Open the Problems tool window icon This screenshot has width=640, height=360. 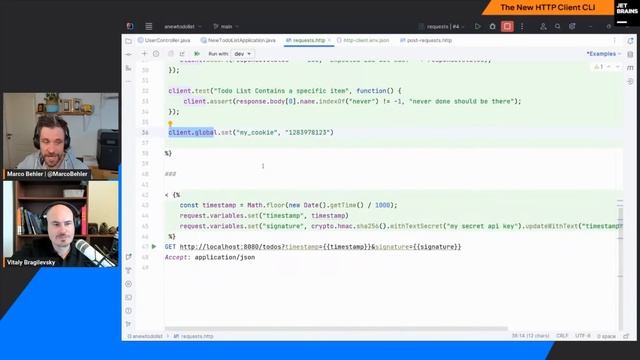(x=129, y=311)
